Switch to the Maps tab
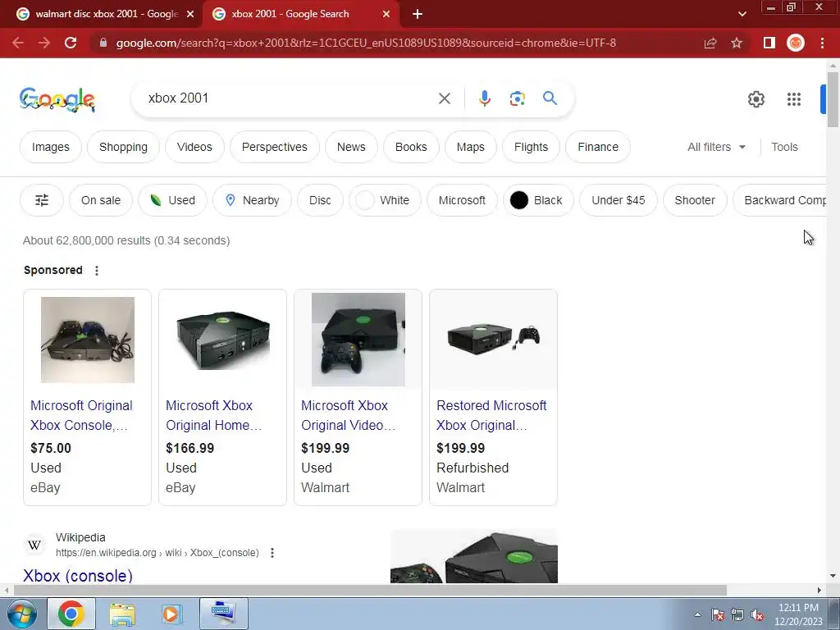 [x=470, y=147]
